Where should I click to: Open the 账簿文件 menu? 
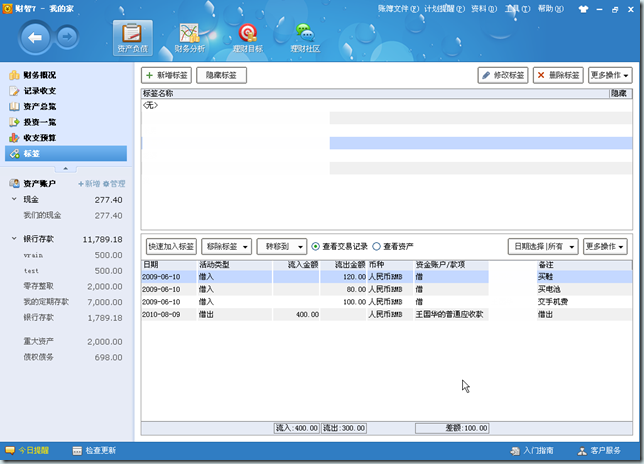(x=398, y=9)
